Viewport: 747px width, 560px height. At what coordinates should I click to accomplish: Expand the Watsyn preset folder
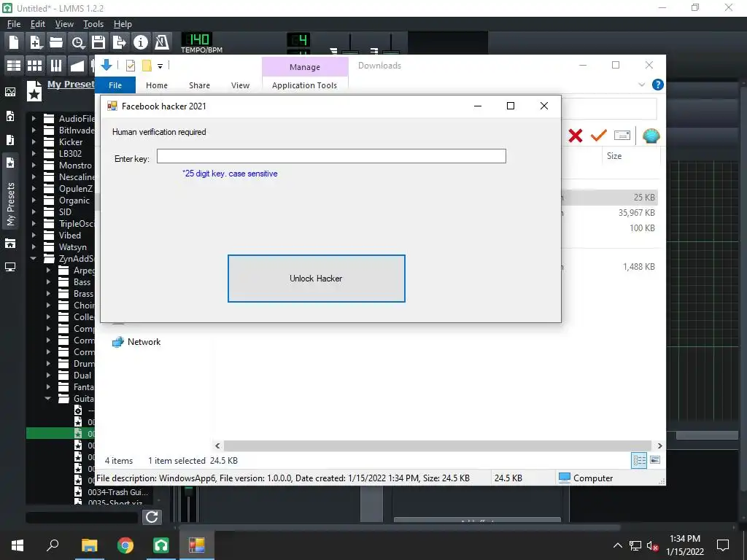[34, 247]
